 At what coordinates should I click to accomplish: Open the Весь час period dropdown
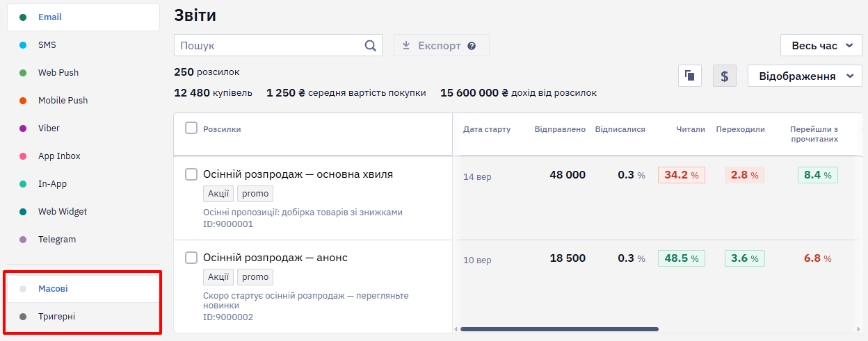click(821, 45)
